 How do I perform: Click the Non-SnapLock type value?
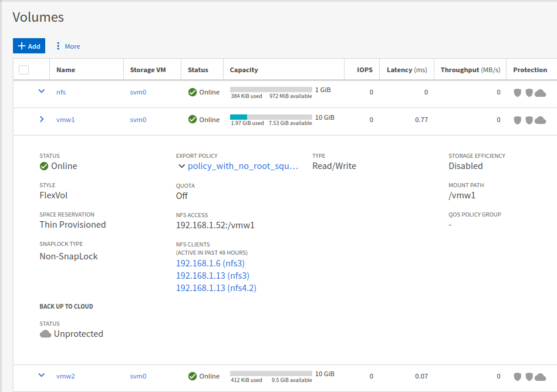(x=69, y=256)
